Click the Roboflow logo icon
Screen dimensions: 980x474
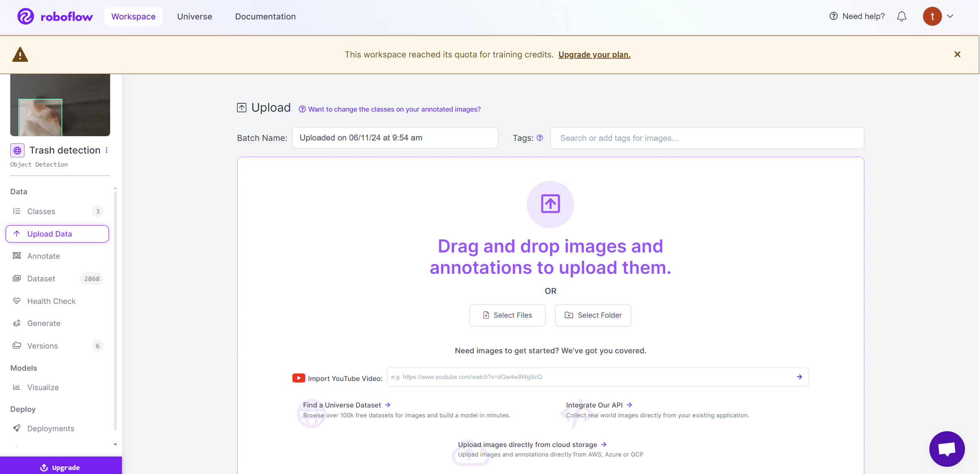[x=25, y=16]
